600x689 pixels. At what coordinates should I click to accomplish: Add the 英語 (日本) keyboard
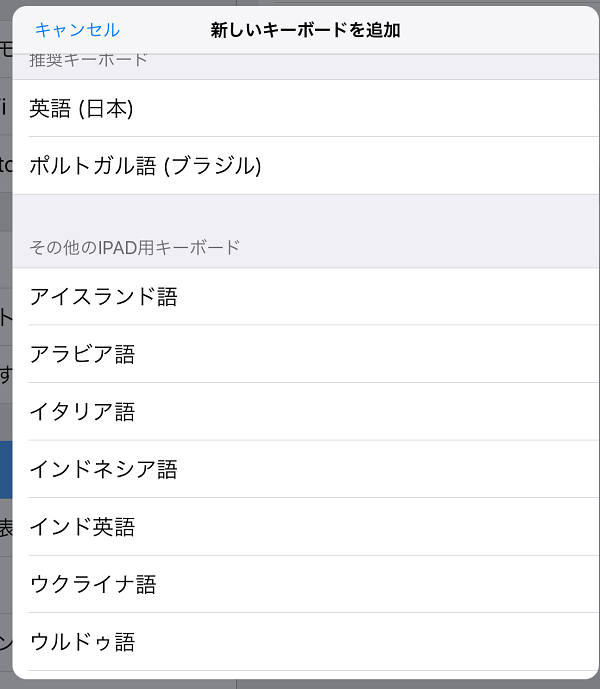[306, 108]
